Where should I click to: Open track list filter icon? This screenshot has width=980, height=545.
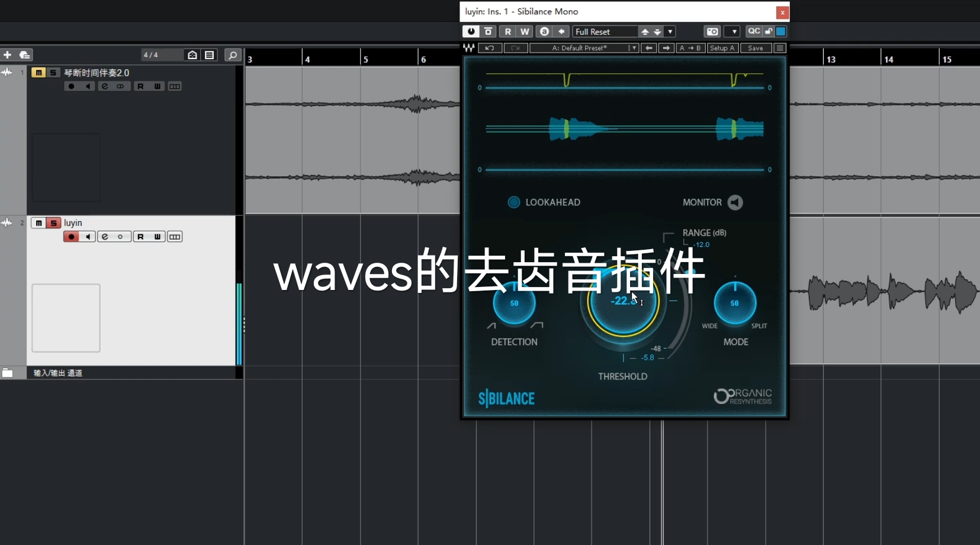[210, 54]
